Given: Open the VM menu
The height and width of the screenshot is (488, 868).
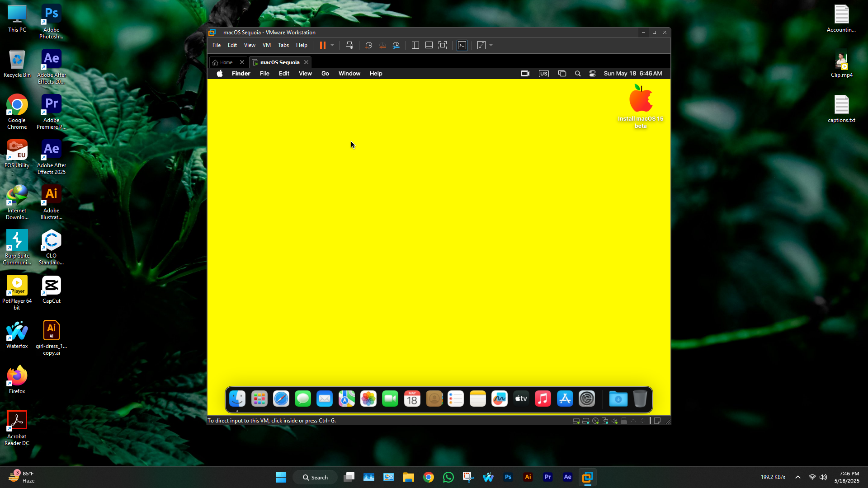Looking at the screenshot, I should click(266, 45).
